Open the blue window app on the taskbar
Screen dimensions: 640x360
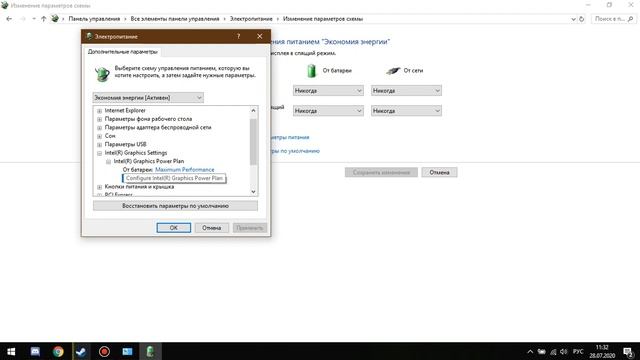pos(127,351)
